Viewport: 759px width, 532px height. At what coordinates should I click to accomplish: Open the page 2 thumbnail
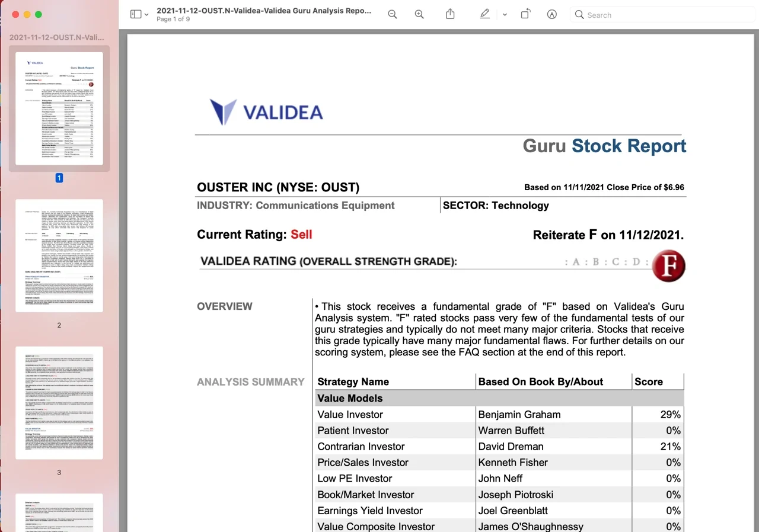pyautogui.click(x=59, y=255)
